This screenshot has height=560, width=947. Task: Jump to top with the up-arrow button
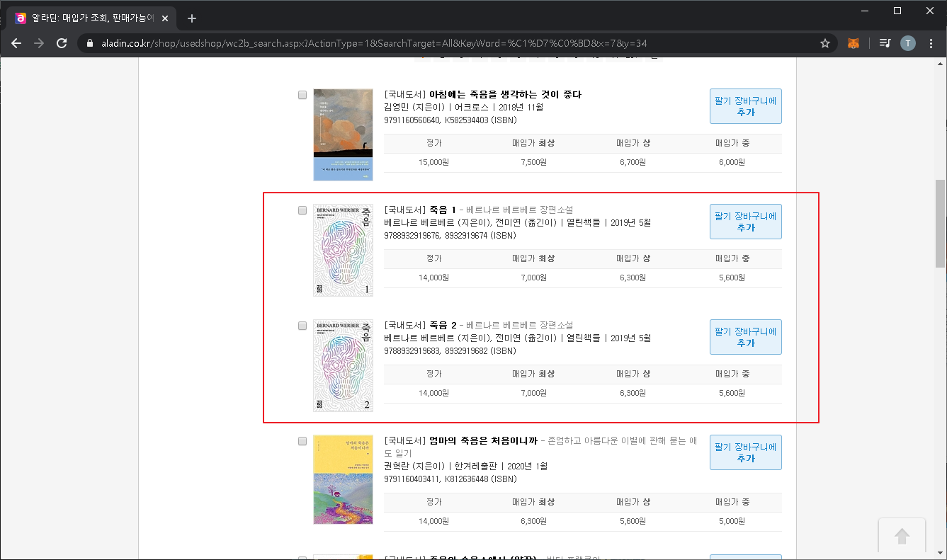(902, 537)
